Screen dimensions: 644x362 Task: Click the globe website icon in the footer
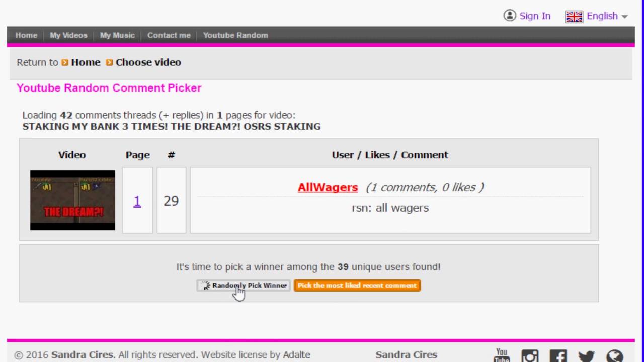[x=614, y=356]
